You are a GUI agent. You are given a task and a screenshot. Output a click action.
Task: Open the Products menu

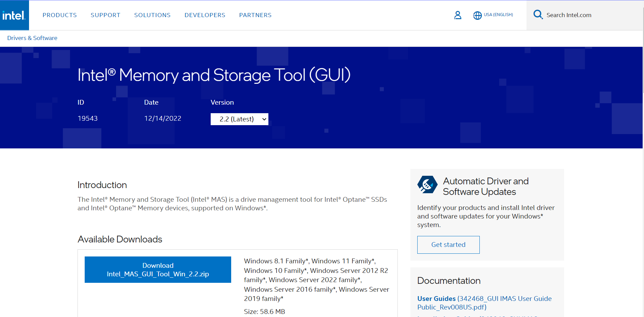point(60,15)
